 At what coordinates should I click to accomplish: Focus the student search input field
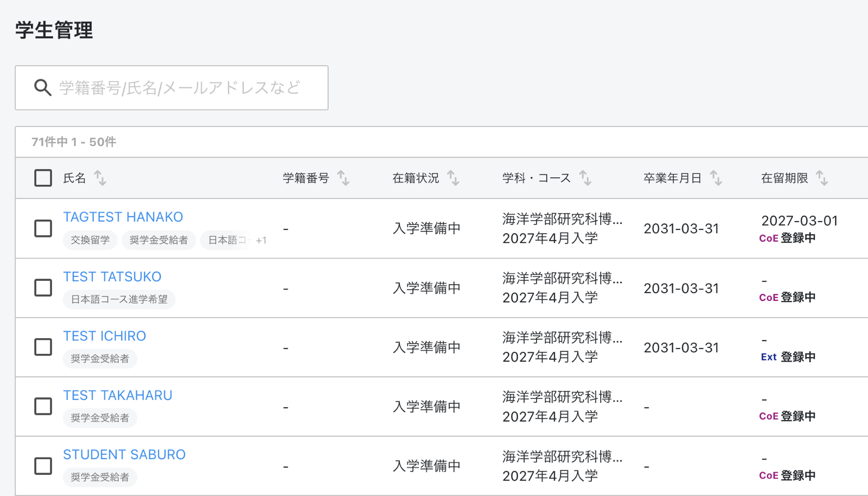(171, 88)
